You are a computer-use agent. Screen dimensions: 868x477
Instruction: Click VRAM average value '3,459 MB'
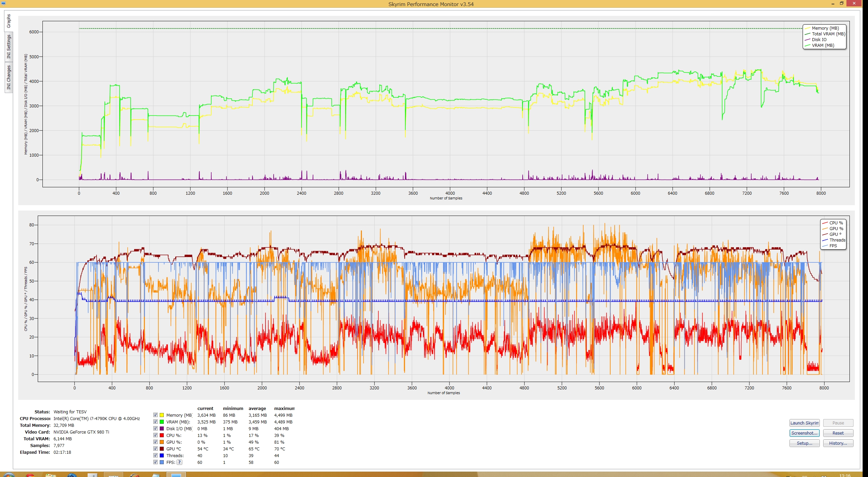(258, 422)
